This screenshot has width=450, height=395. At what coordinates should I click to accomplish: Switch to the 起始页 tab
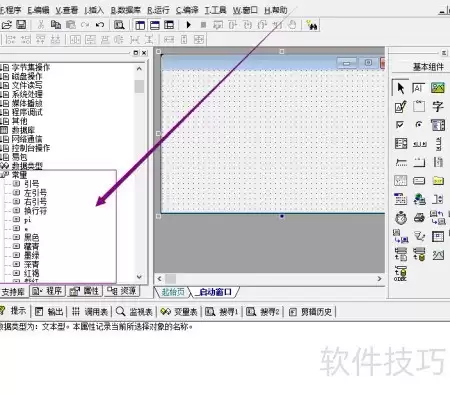[x=173, y=292]
